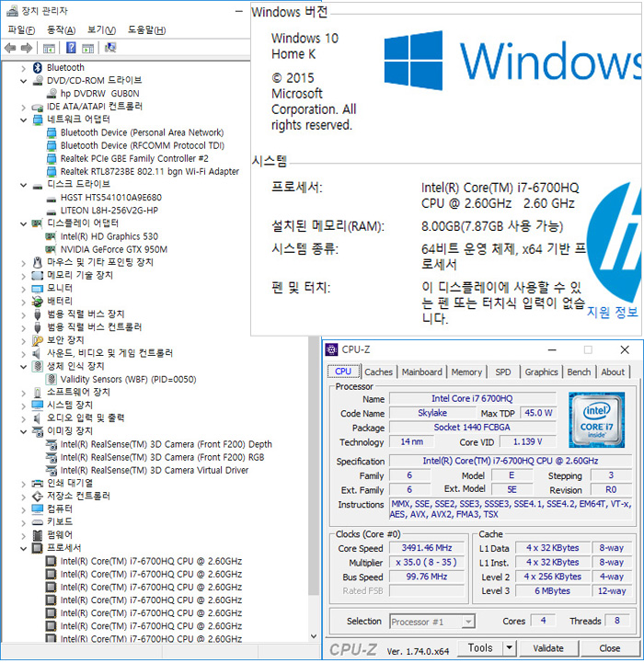
Task: Click the Device Manager scrollbar down arrow
Action: click(x=314, y=636)
